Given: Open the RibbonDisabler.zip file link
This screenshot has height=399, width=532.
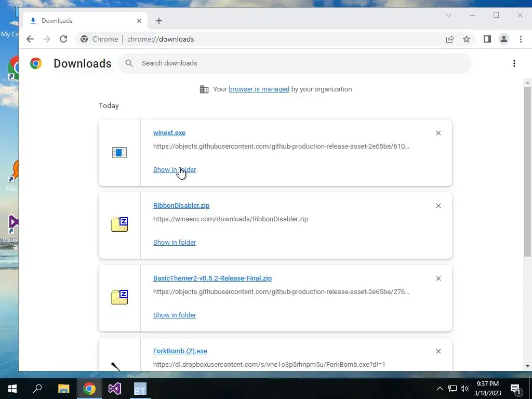Looking at the screenshot, I should (181, 206).
